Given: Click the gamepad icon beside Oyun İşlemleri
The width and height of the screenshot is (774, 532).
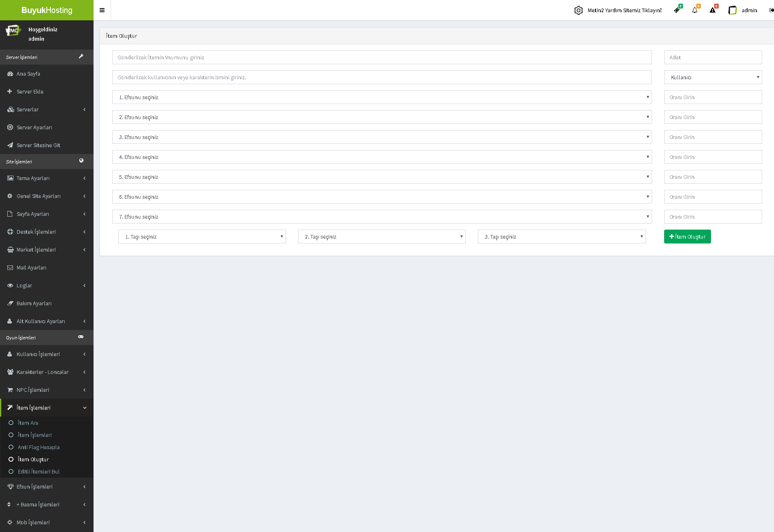Looking at the screenshot, I should (81, 337).
